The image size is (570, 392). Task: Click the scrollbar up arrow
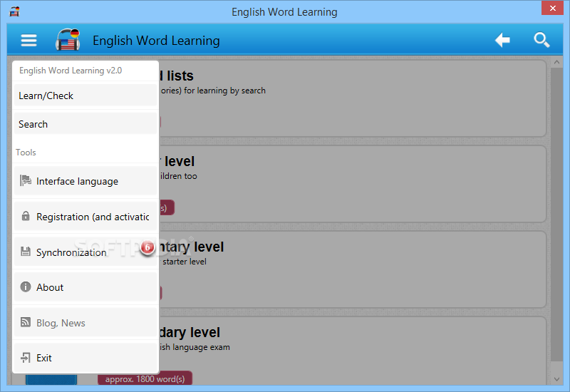tap(556, 62)
